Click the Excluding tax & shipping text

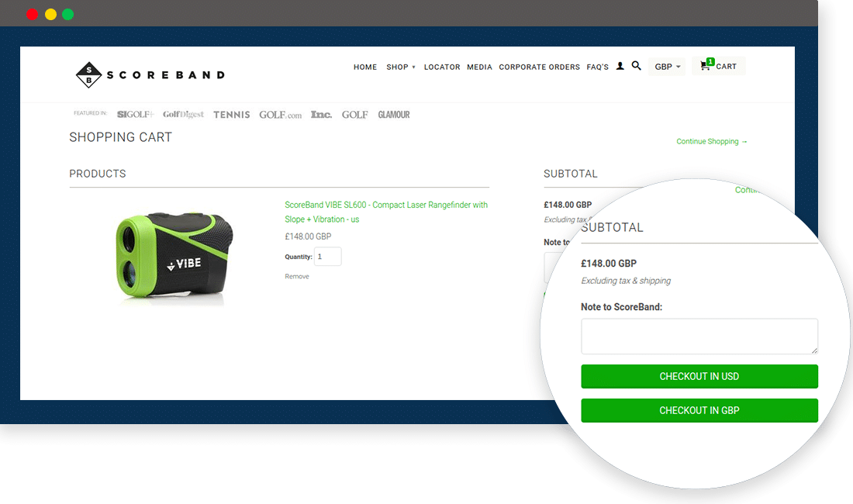tap(626, 281)
